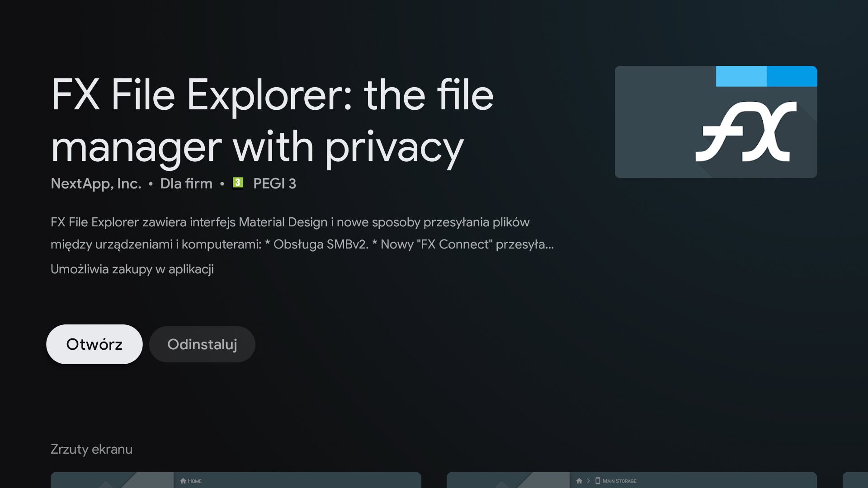Uninstall FX File Explorer app

(202, 344)
